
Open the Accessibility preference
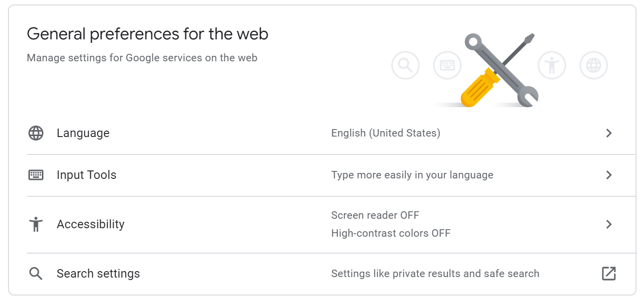coord(322,225)
